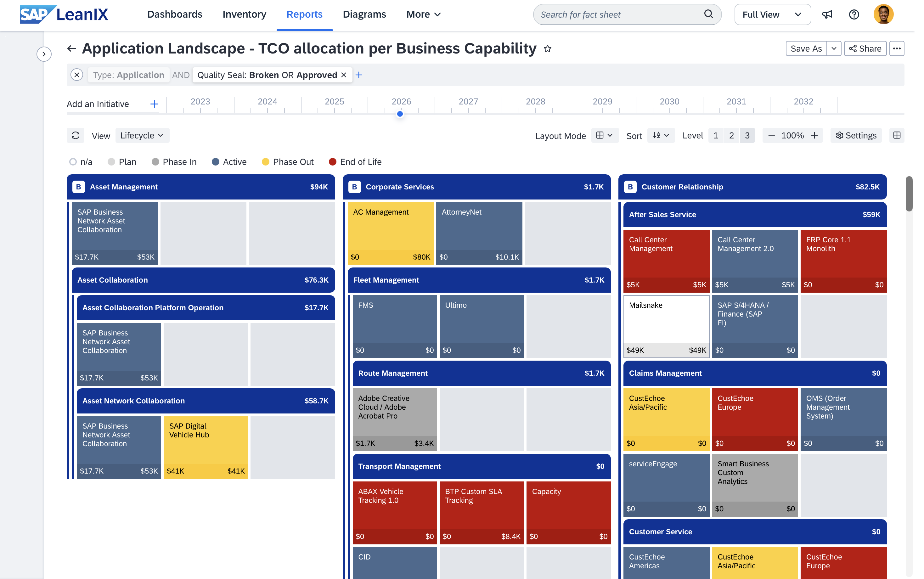This screenshot has width=924, height=579.
Task: Open the Full View dropdown
Action: [772, 14]
